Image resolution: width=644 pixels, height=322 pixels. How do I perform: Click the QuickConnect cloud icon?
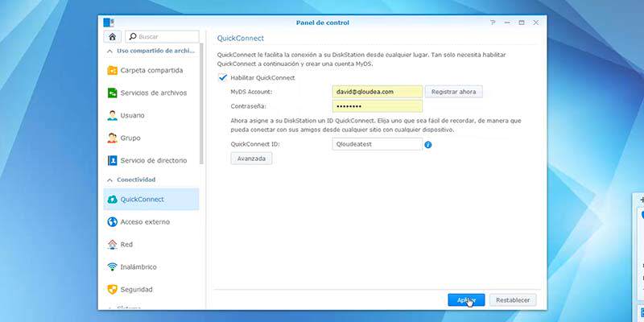pyautogui.click(x=112, y=200)
